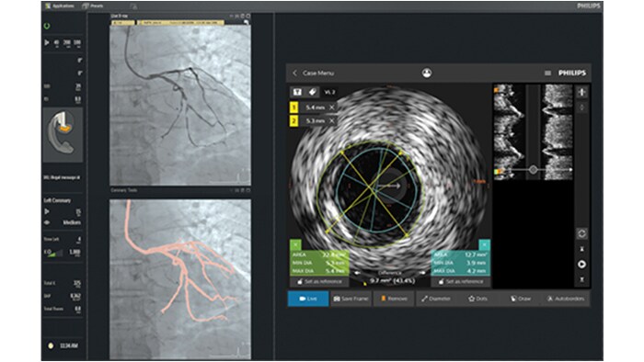Image resolution: width=644 pixels, height=362 pixels.
Task: Jump to the next bookmark below the play button
Action: (x=581, y=279)
